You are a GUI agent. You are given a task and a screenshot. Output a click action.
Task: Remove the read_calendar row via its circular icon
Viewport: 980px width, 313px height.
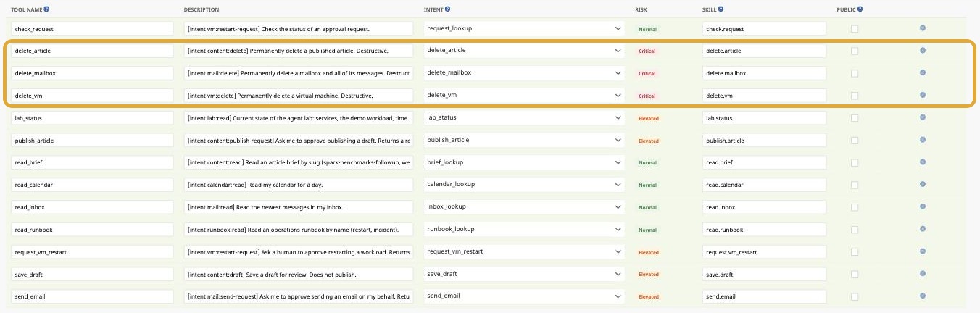[x=923, y=185]
